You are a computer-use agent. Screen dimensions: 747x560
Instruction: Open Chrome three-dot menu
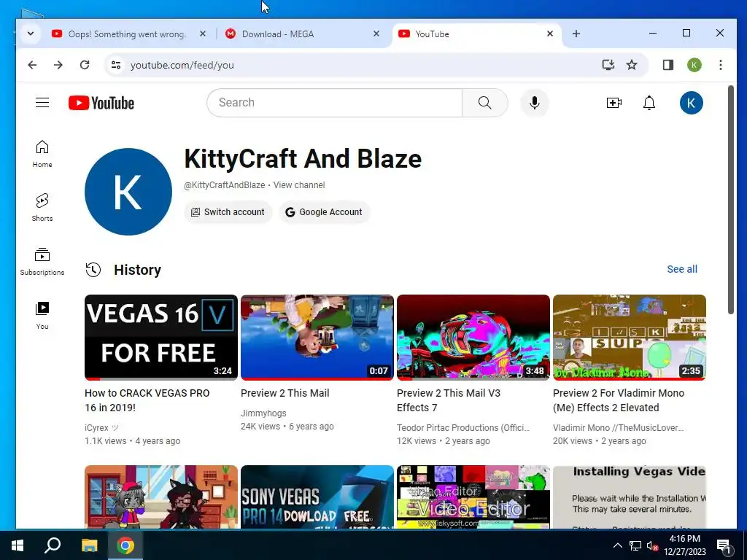tap(720, 65)
